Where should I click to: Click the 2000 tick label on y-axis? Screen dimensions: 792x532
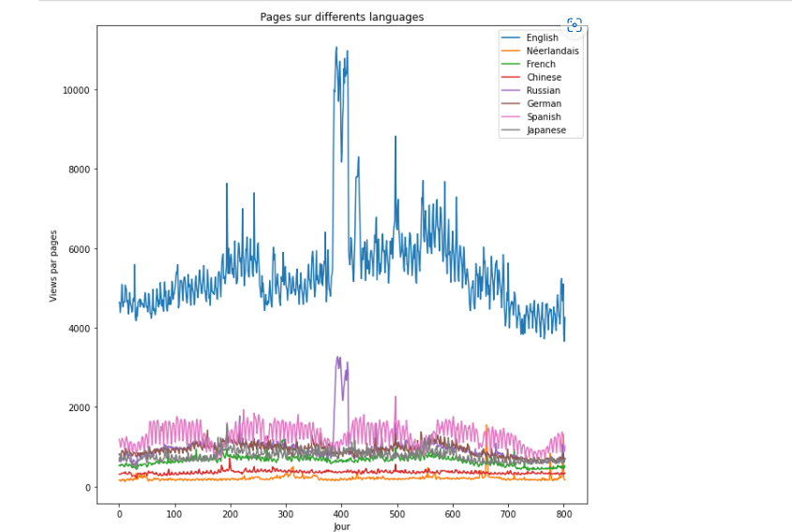79,407
